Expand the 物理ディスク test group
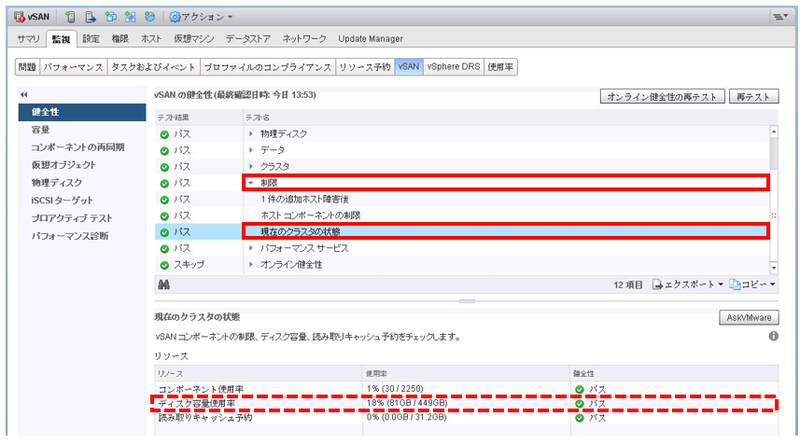 coord(251,134)
